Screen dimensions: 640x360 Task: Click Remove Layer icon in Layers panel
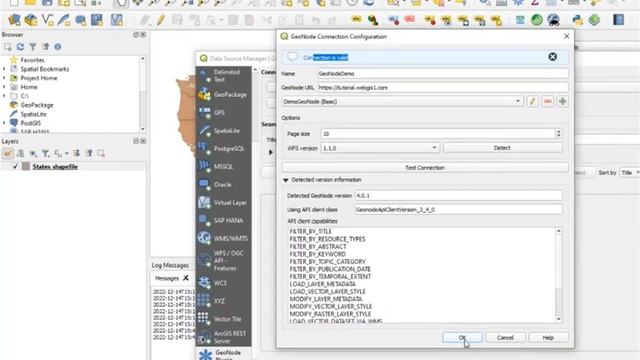(x=101, y=153)
